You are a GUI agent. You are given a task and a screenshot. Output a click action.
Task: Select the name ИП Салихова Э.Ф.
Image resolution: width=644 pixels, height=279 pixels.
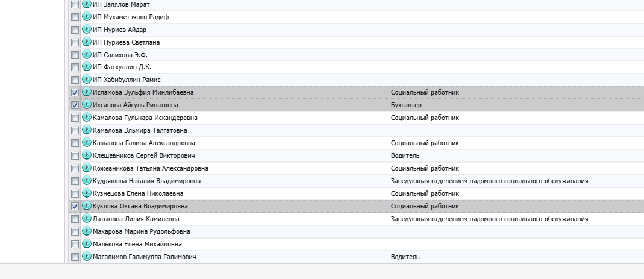pyautogui.click(x=120, y=55)
